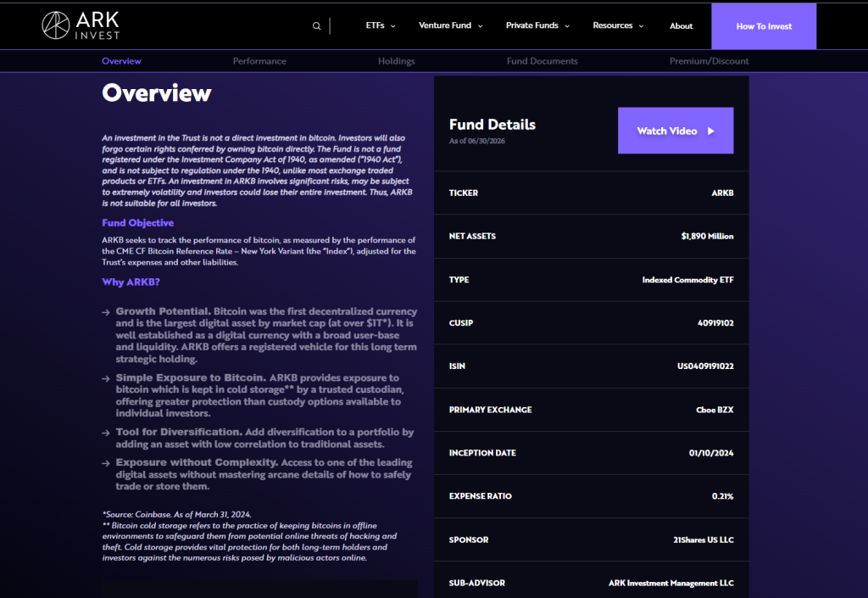The height and width of the screenshot is (598, 868).
Task: Click the Fund Objective heading
Action: tap(138, 222)
